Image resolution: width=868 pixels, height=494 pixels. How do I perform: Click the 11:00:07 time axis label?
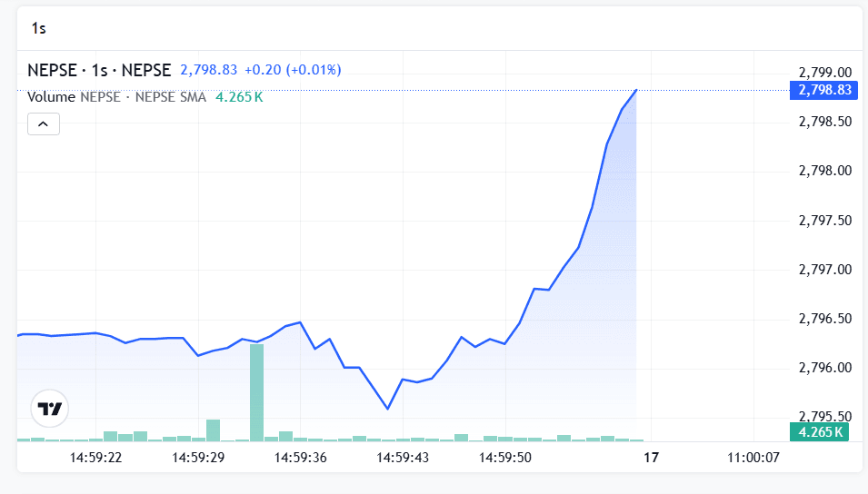(753, 458)
